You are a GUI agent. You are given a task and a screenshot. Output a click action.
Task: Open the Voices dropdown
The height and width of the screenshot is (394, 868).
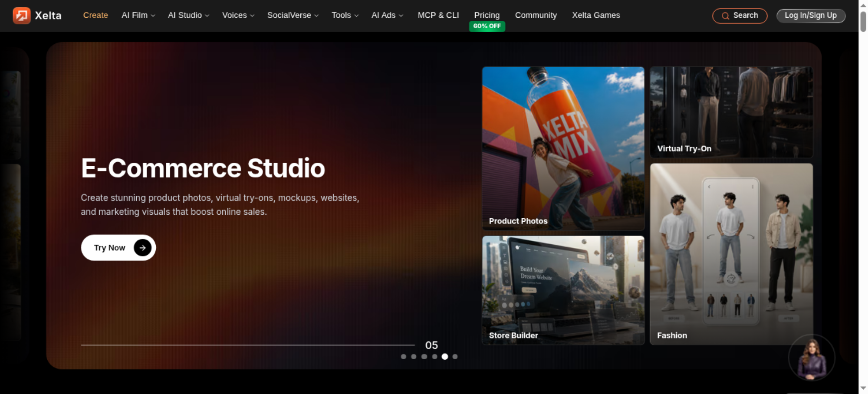click(238, 15)
